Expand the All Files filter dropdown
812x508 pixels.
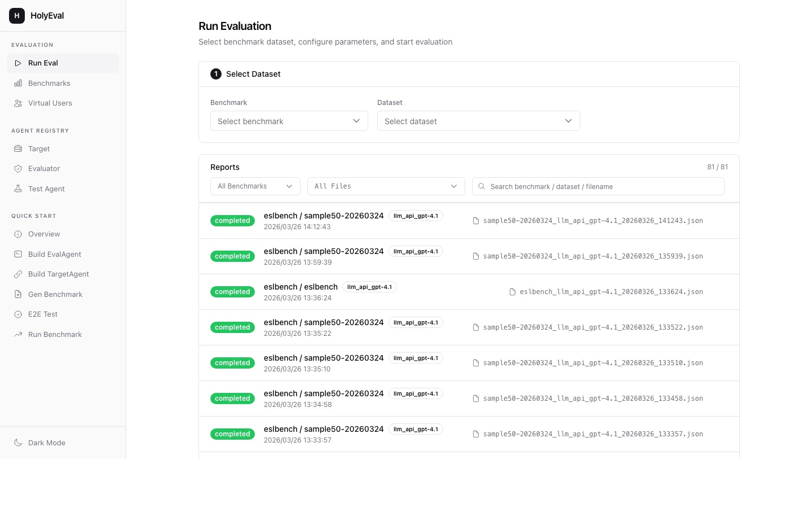click(386, 186)
